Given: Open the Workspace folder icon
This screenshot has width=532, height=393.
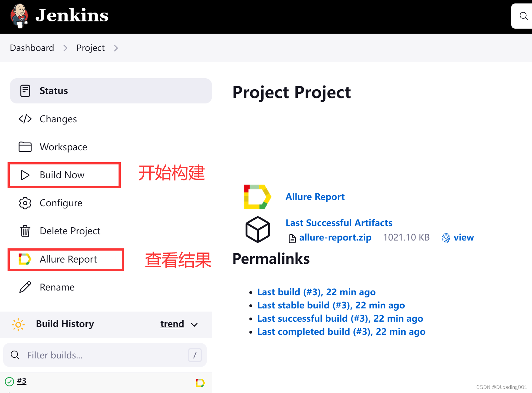Looking at the screenshot, I should [x=25, y=147].
